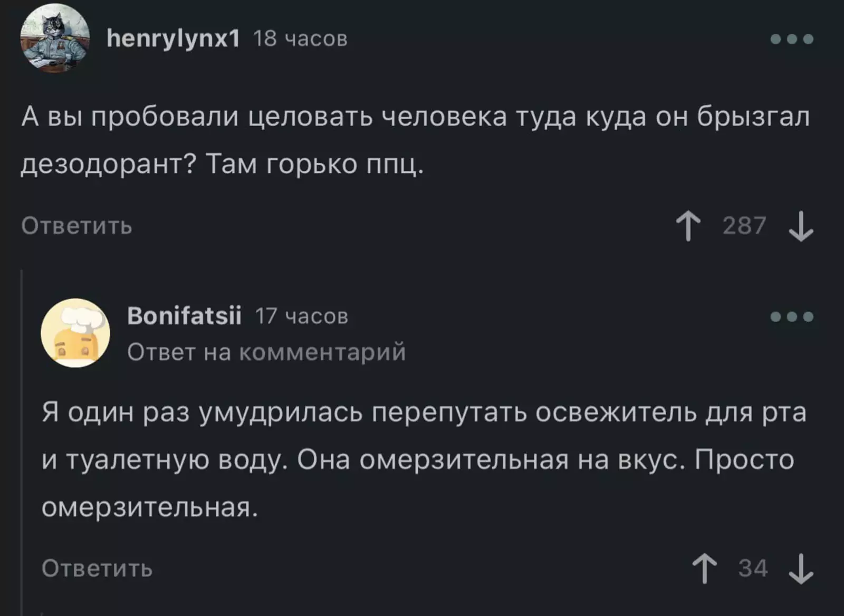Open henrylynx1's username link

(175, 38)
